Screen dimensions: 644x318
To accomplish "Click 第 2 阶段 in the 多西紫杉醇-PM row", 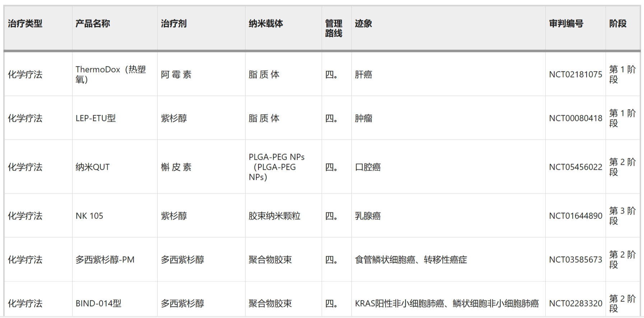I will click(622, 259).
